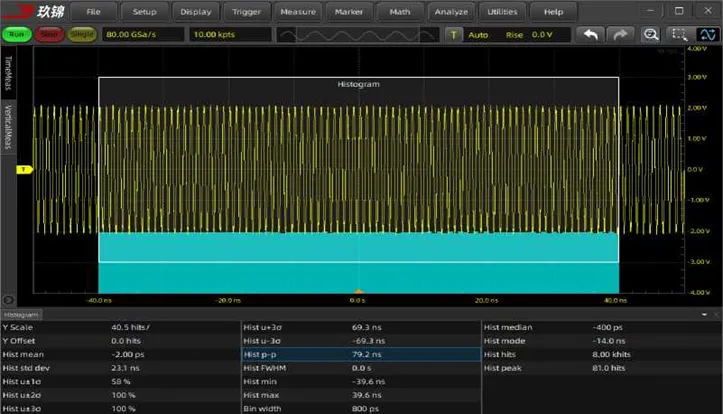
Task: Click the waveform overview navigation bar
Action: [x=356, y=34]
